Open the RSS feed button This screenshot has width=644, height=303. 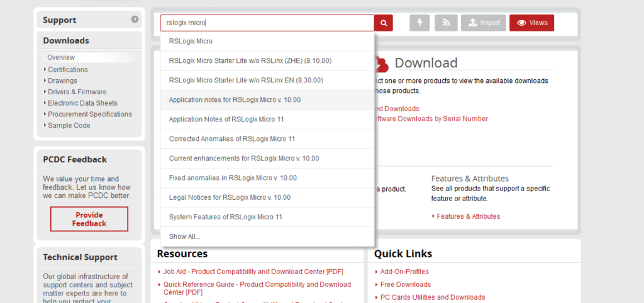pos(446,23)
